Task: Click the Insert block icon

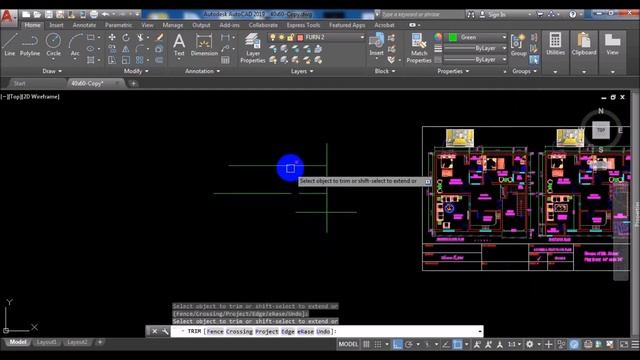Action: pos(376,44)
